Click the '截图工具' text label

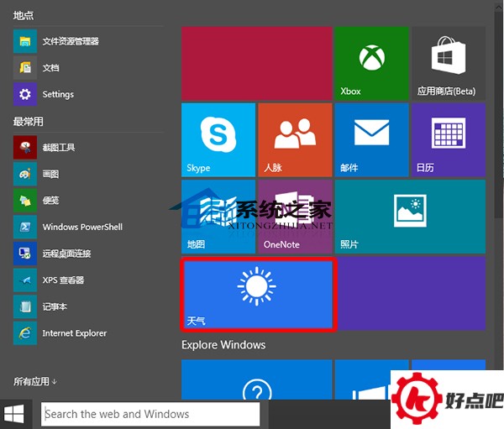pos(59,148)
